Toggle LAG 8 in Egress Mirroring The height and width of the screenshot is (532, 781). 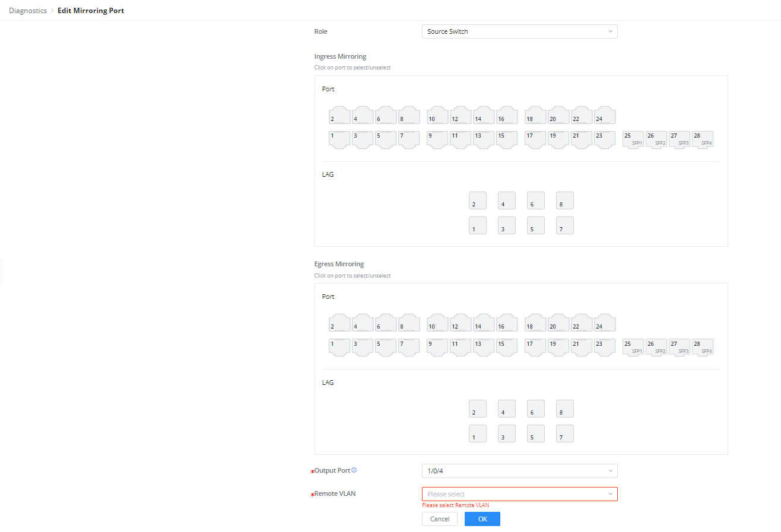pyautogui.click(x=565, y=409)
